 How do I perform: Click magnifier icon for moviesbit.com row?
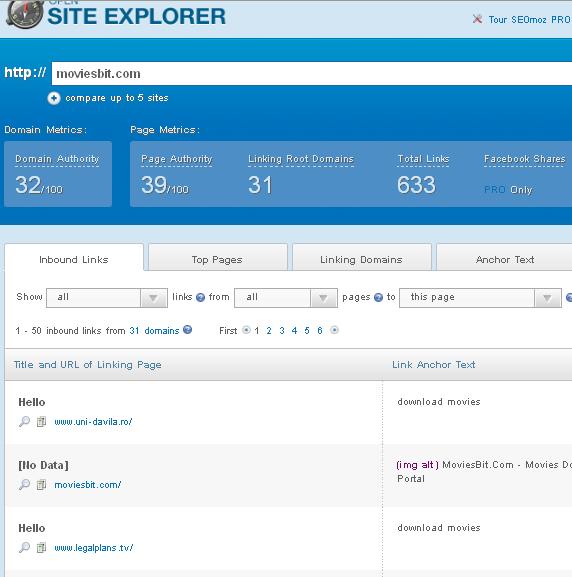pyautogui.click(x=24, y=484)
